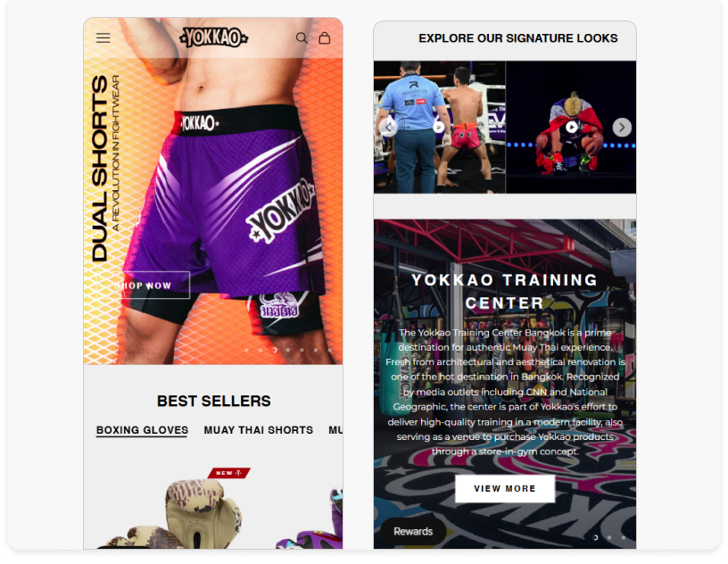Open the hamburger navigation menu
The image size is (728, 564).
tap(103, 37)
